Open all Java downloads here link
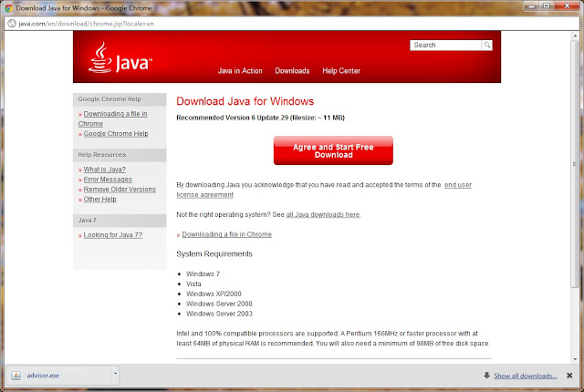584x392 pixels. pyautogui.click(x=322, y=214)
